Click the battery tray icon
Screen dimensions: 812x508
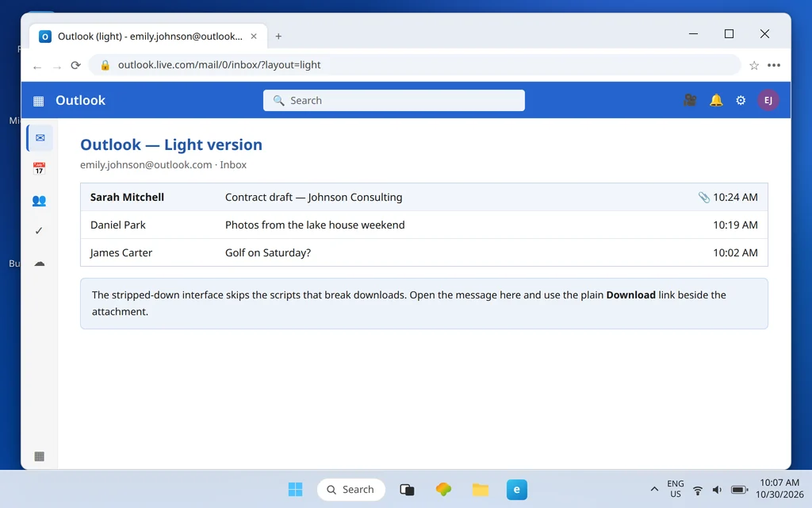tap(739, 490)
